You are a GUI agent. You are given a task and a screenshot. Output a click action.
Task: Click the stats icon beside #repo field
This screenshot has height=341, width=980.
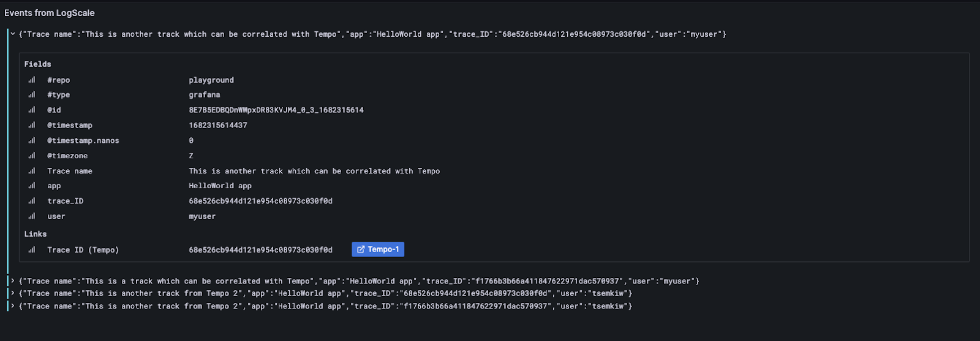coord(32,80)
